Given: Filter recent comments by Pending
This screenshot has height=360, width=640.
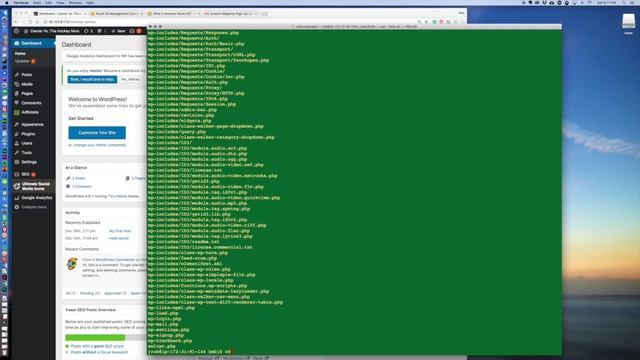Looking at the screenshot, I should pyautogui.click(x=89, y=293).
